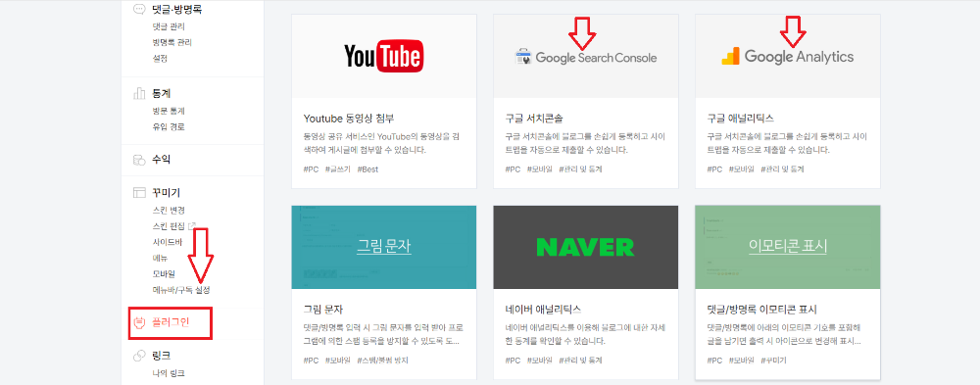
Task: Open the 수익 menu section
Action: [x=162, y=160]
